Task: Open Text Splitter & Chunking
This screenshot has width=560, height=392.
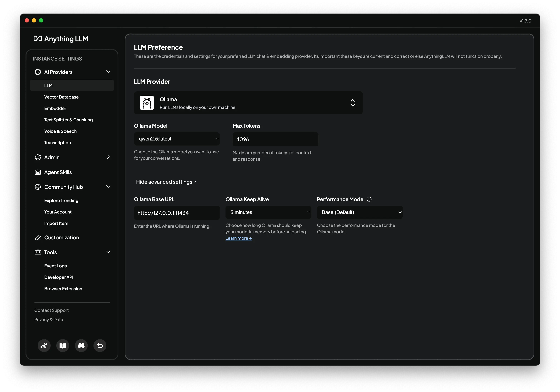Action: tap(69, 120)
